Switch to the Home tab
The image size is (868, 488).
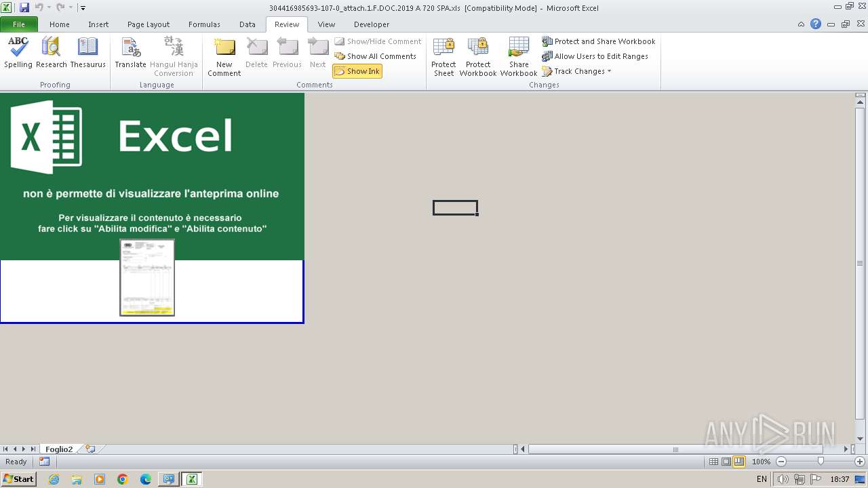[x=60, y=24]
